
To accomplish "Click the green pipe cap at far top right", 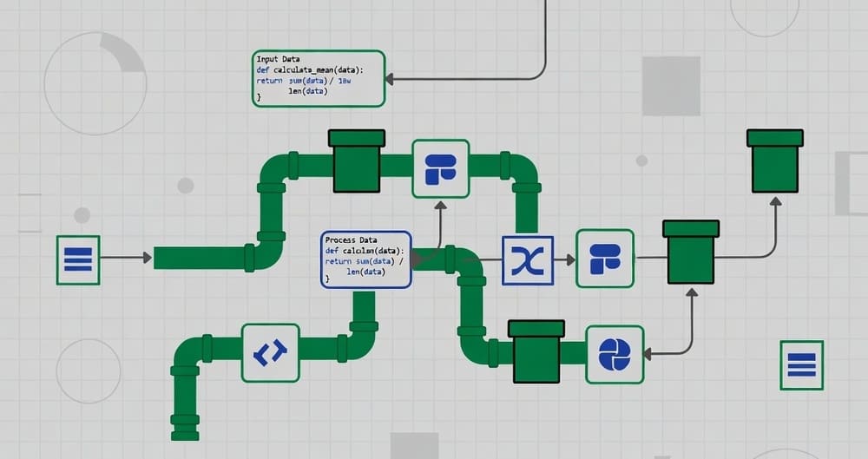I will [774, 161].
